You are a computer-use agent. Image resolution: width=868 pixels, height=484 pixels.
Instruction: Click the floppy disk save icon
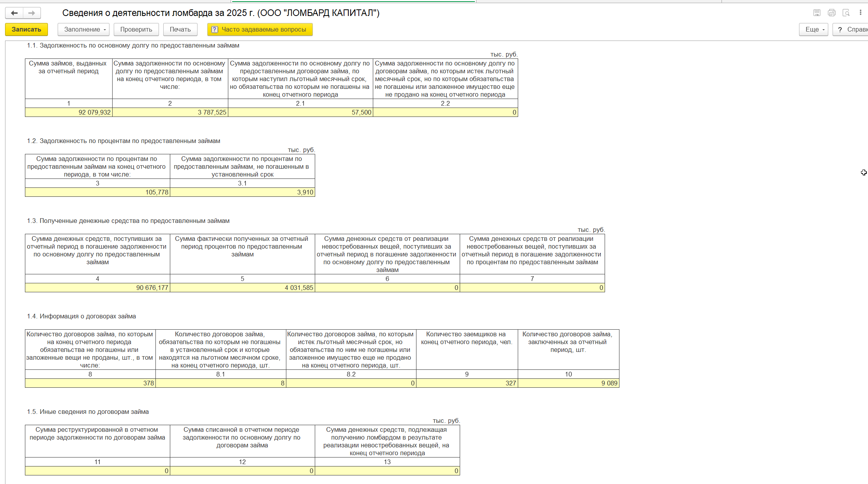817,13
